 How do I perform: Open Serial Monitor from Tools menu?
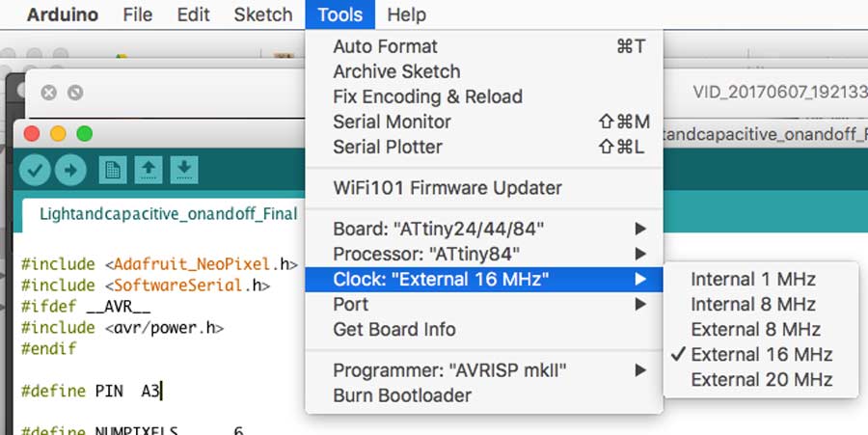point(392,122)
